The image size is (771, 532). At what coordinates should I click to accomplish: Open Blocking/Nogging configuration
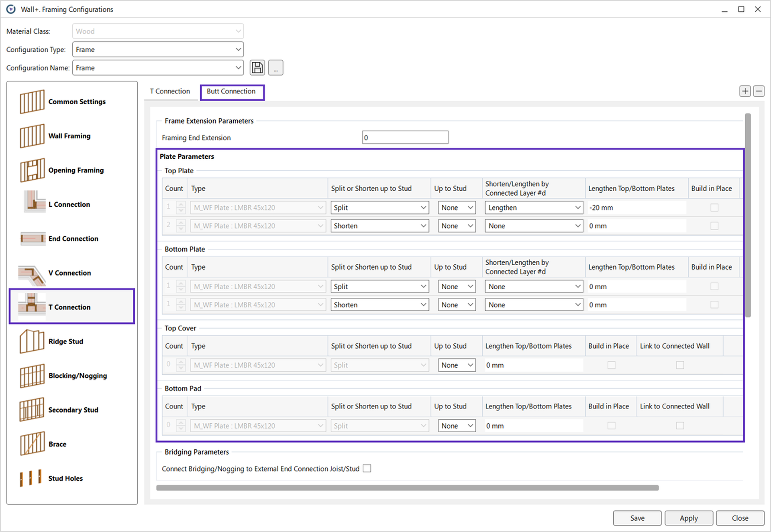[77, 376]
